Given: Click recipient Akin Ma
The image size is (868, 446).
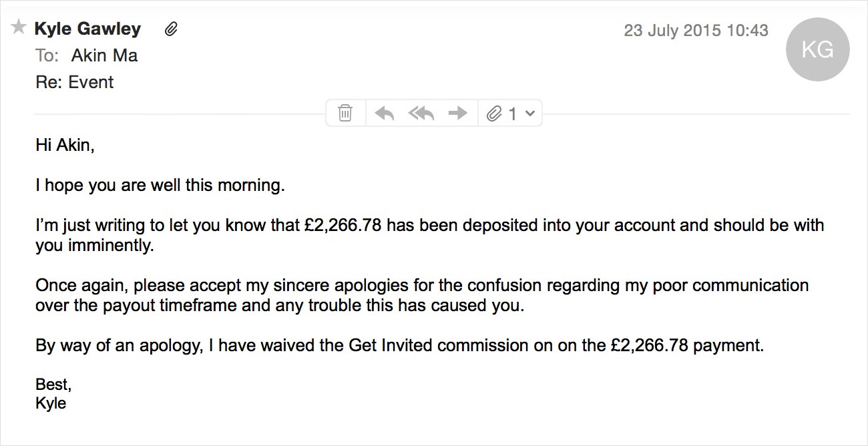Looking at the screenshot, I should (x=105, y=55).
